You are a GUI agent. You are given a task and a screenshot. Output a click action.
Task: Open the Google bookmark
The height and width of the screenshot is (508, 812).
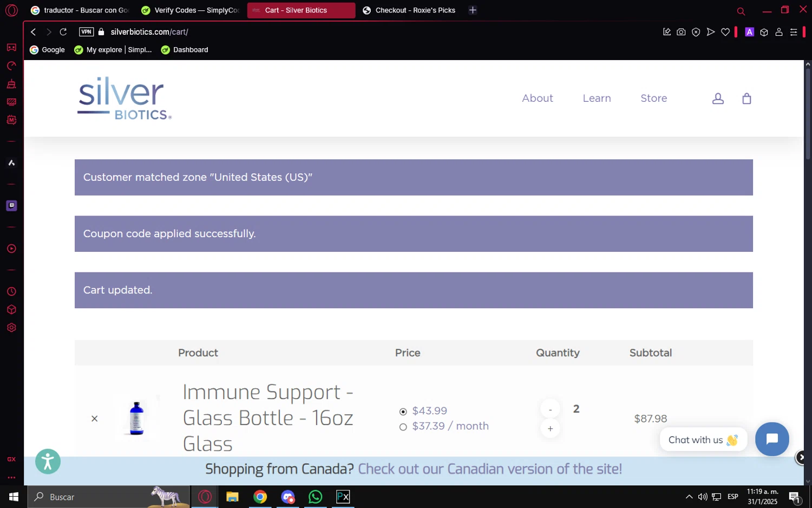point(48,50)
